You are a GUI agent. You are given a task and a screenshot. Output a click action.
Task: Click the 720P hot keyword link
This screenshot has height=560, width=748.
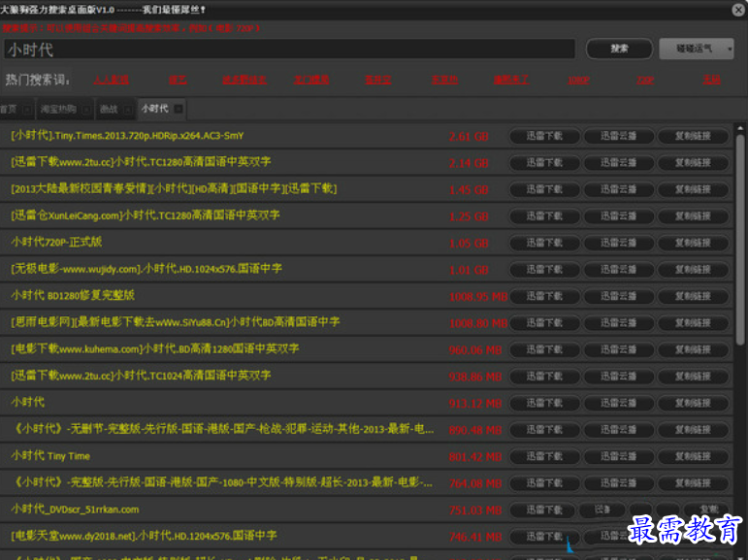[645, 80]
